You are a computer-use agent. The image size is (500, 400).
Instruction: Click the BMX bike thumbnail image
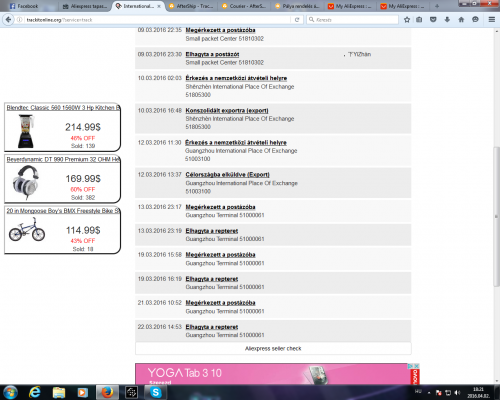coord(27,229)
